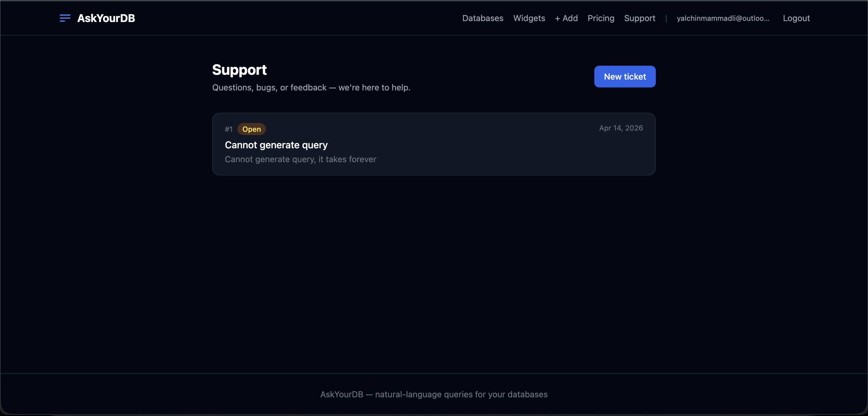Click the Apr 14, 2026 date

point(621,128)
